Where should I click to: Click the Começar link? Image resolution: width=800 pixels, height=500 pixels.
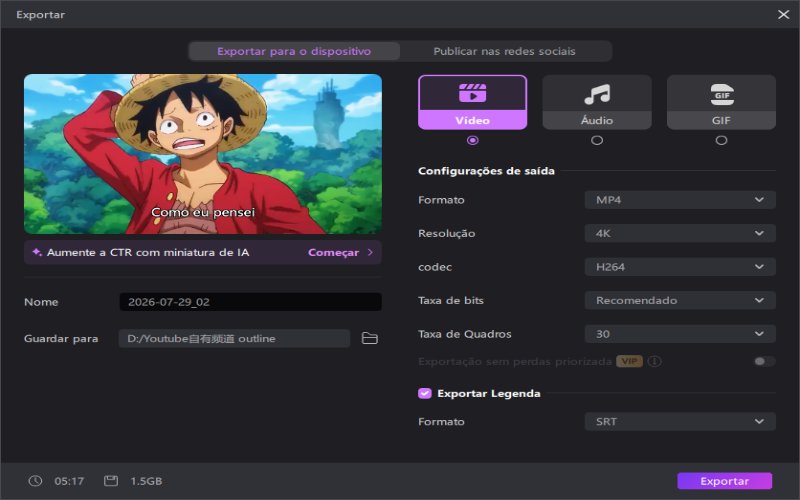click(x=333, y=253)
